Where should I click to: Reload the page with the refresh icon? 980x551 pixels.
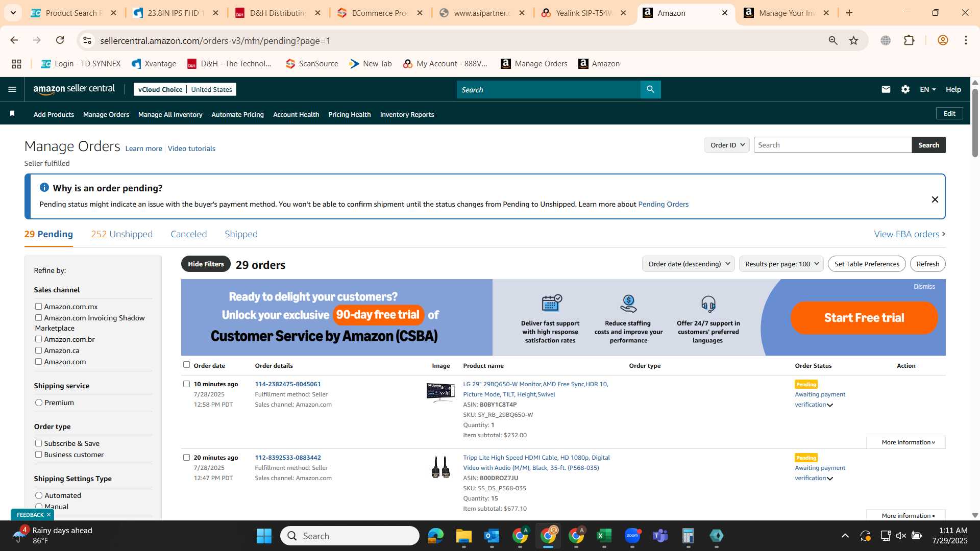tap(60, 40)
